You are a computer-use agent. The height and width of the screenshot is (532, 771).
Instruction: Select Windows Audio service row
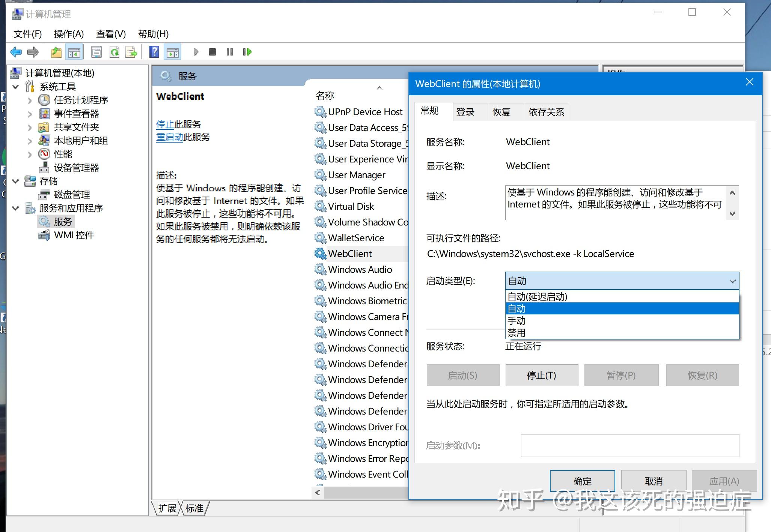click(360, 269)
